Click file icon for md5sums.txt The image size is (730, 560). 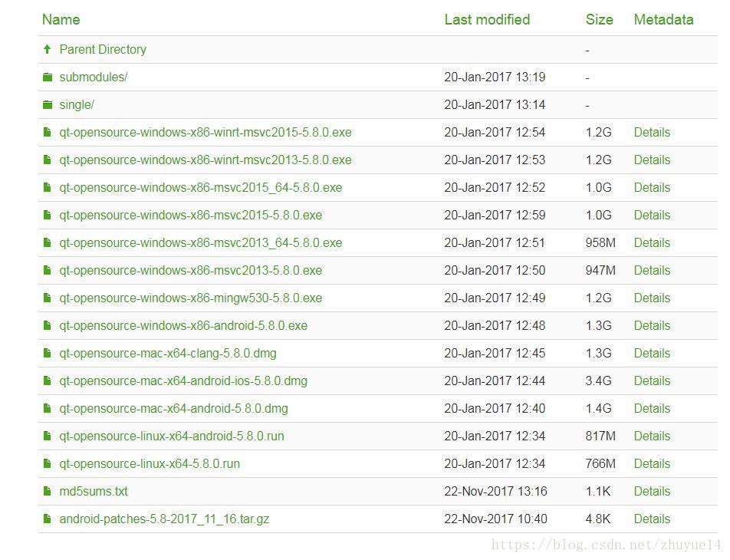point(47,491)
